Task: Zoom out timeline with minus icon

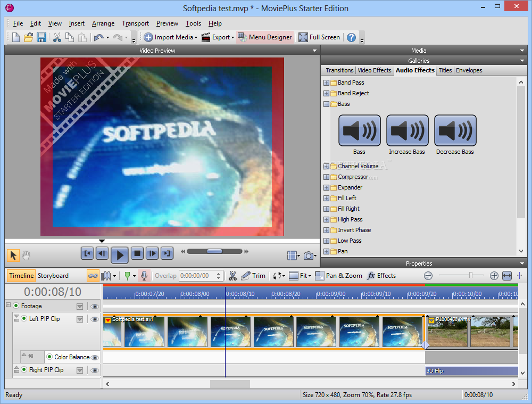Action: coord(428,276)
